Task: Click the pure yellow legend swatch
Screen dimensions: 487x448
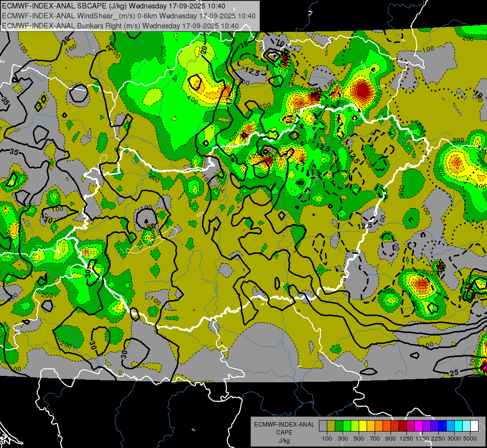Action: (x=363, y=426)
